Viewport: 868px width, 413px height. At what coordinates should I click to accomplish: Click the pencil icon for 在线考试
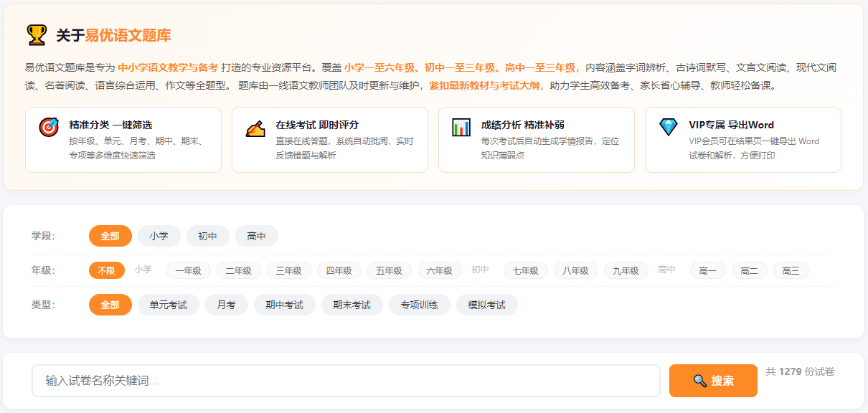tap(255, 127)
